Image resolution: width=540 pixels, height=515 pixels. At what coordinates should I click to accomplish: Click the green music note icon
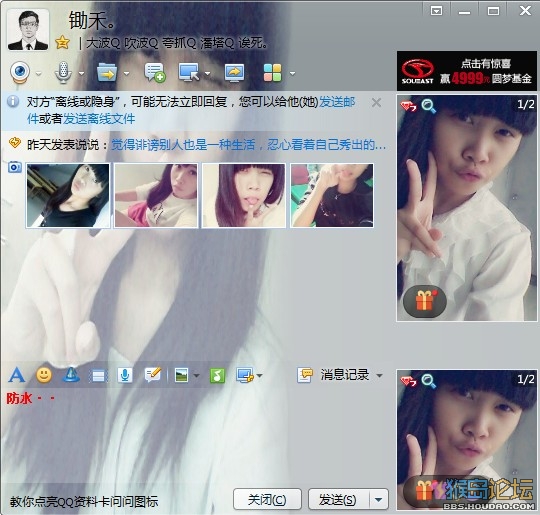217,375
